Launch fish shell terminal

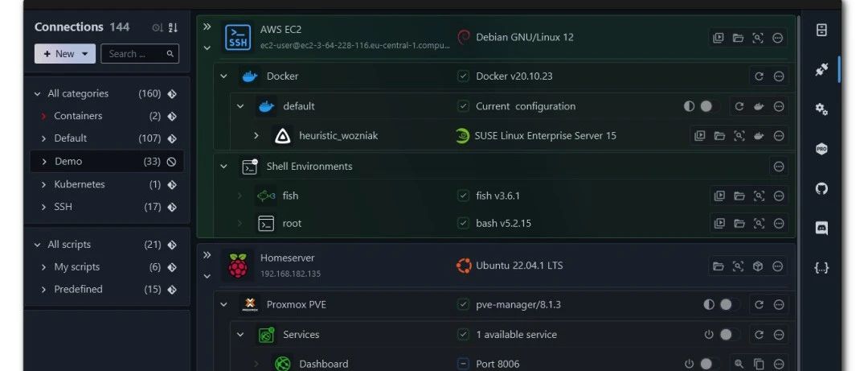point(719,196)
